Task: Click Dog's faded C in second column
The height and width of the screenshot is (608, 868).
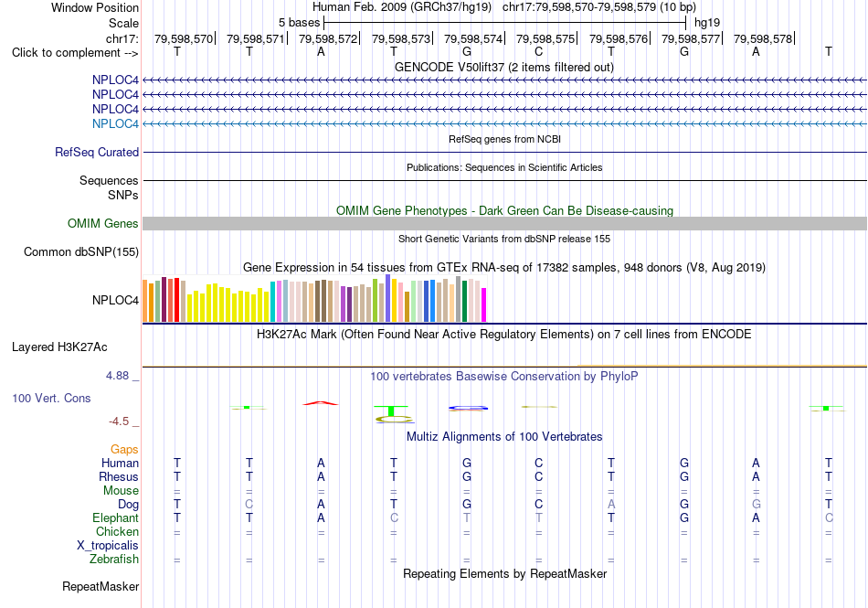Action: coord(249,504)
